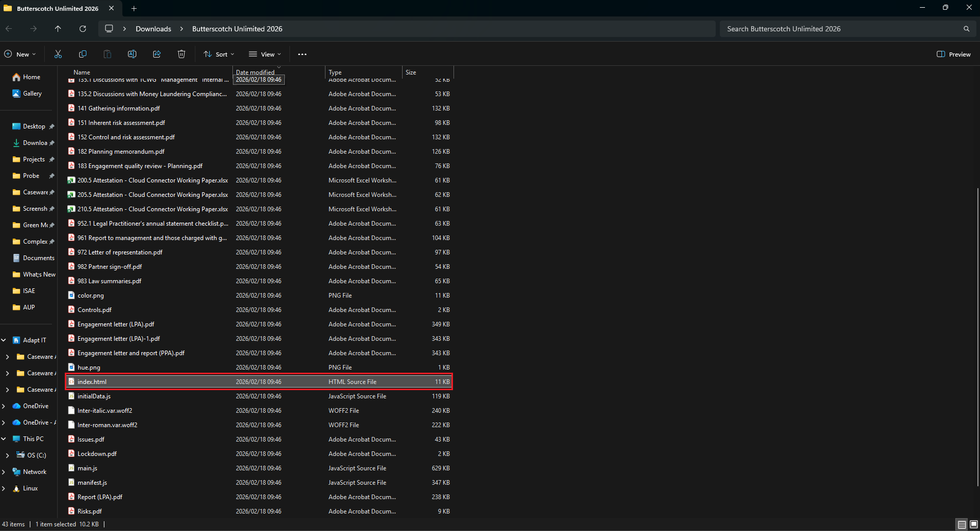Viewport: 980px width, 531px height.
Task: Click the Delete trash can icon
Action: coord(182,54)
